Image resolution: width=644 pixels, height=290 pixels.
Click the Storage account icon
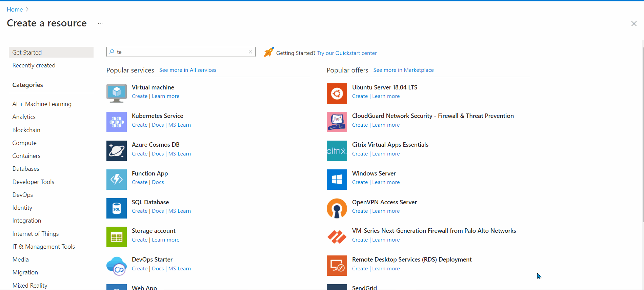(x=116, y=237)
